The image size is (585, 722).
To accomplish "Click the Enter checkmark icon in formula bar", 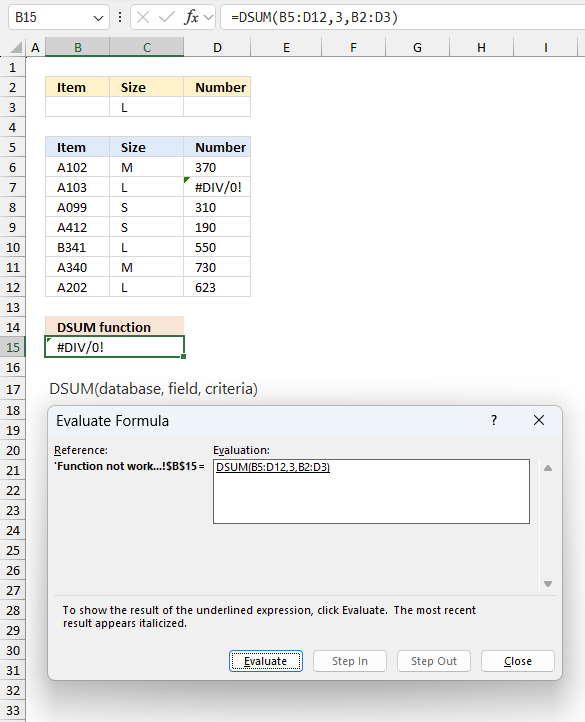I will [166, 17].
